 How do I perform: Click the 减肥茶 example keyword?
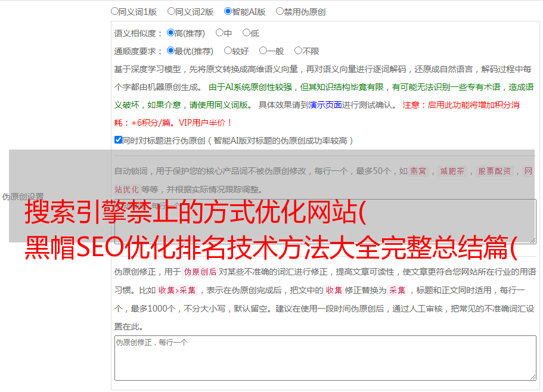tap(452, 171)
